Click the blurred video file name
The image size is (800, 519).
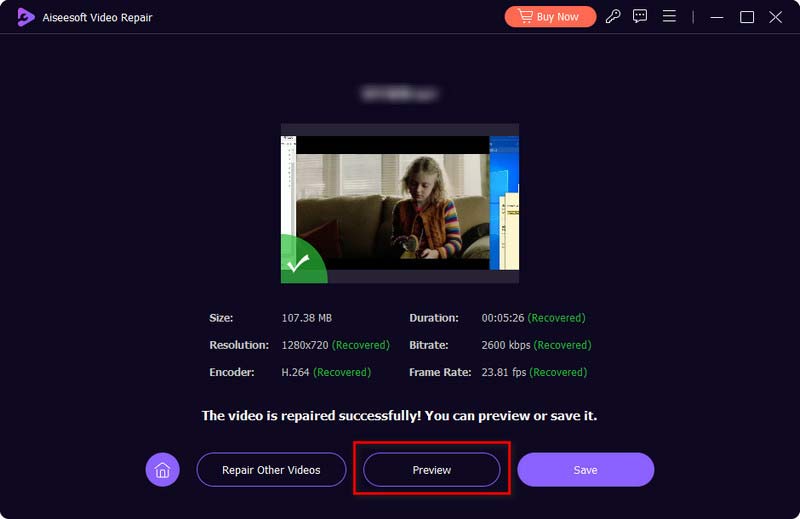coord(399,93)
